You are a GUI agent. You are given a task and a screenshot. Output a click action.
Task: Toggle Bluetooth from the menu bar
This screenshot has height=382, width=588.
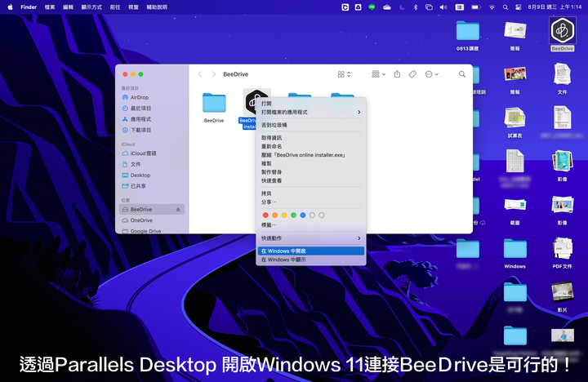pyautogui.click(x=415, y=7)
